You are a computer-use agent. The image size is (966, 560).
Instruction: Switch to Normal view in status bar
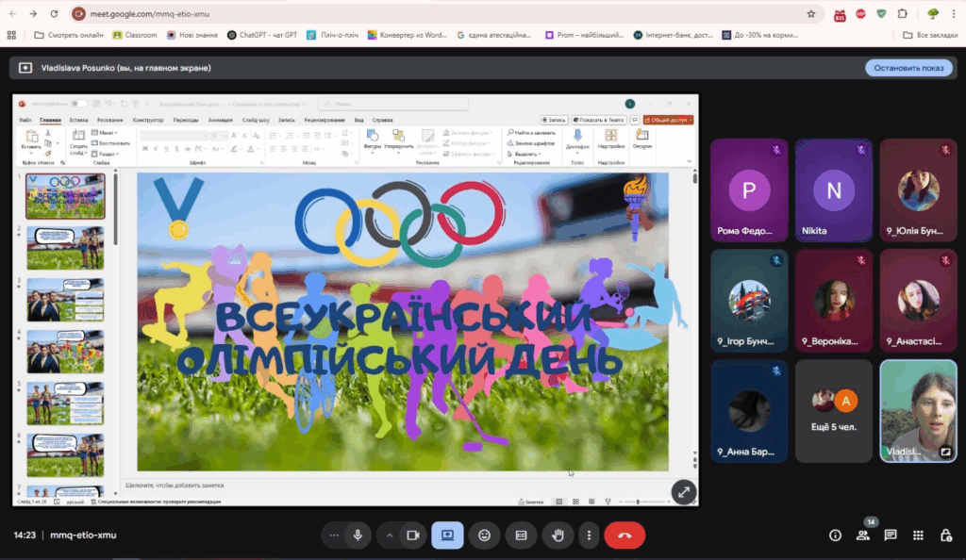click(559, 502)
